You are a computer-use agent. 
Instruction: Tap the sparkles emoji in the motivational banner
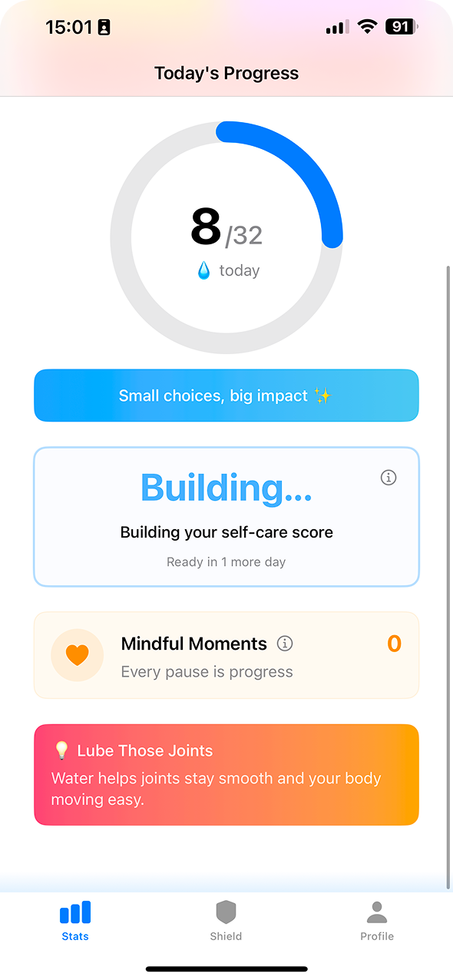322,395
